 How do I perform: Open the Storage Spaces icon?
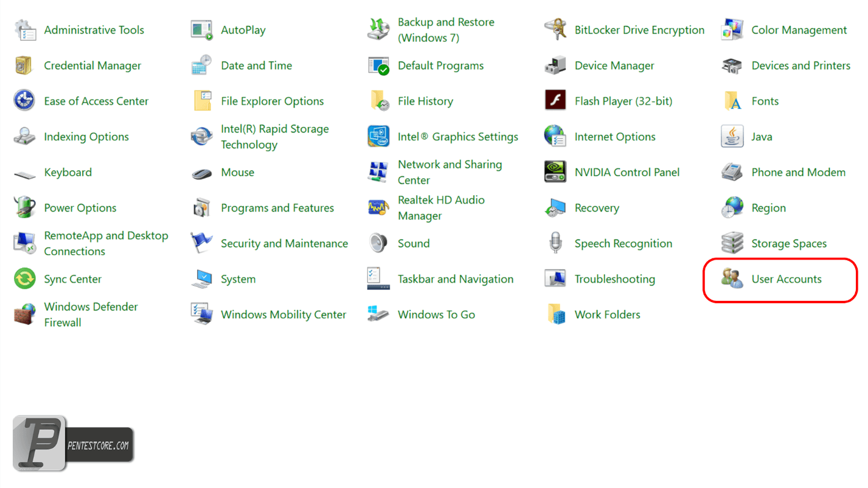point(732,243)
